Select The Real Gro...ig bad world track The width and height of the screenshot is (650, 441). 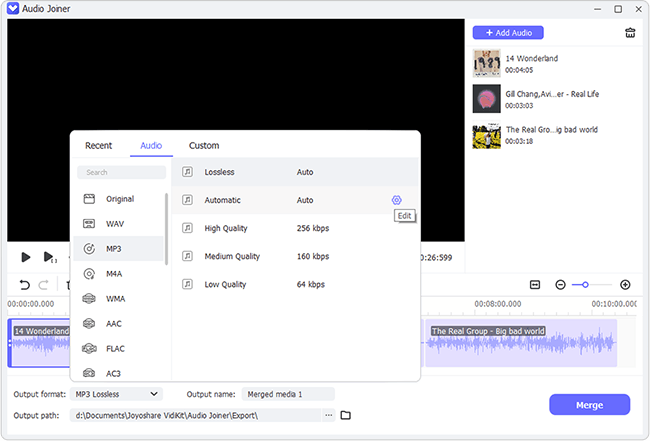point(555,135)
